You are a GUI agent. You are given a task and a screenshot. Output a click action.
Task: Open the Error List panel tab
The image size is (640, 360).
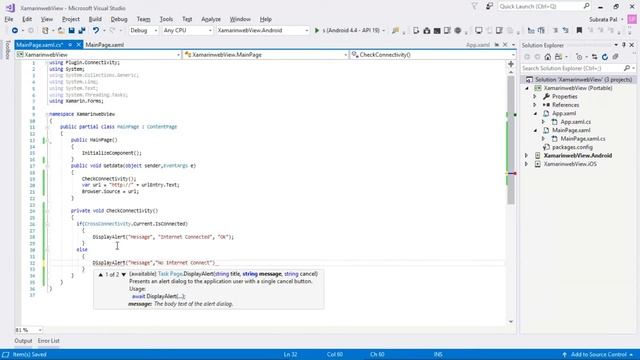click(49, 341)
